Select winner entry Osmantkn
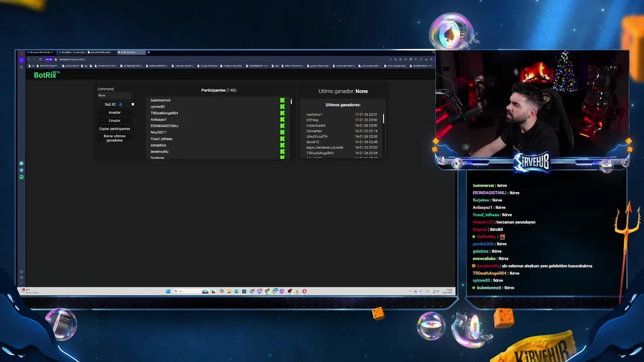This screenshot has height=362, width=644. [x=314, y=131]
